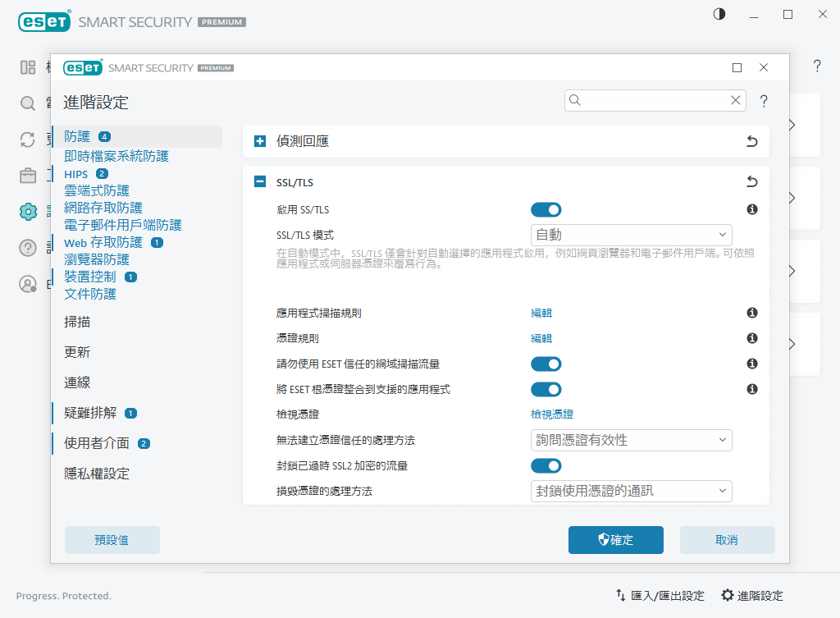Click the revert arrow on the SSL/TLS section
The image size is (840, 618).
coord(751,181)
